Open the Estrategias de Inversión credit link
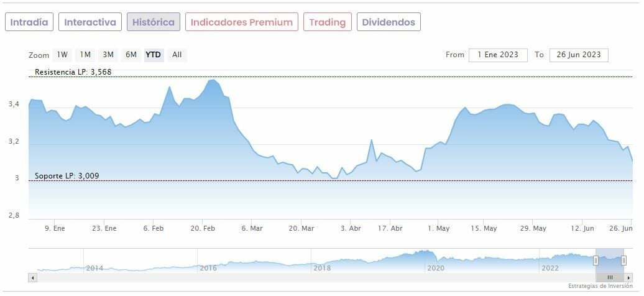This screenshot has width=644, height=296. pos(599,286)
